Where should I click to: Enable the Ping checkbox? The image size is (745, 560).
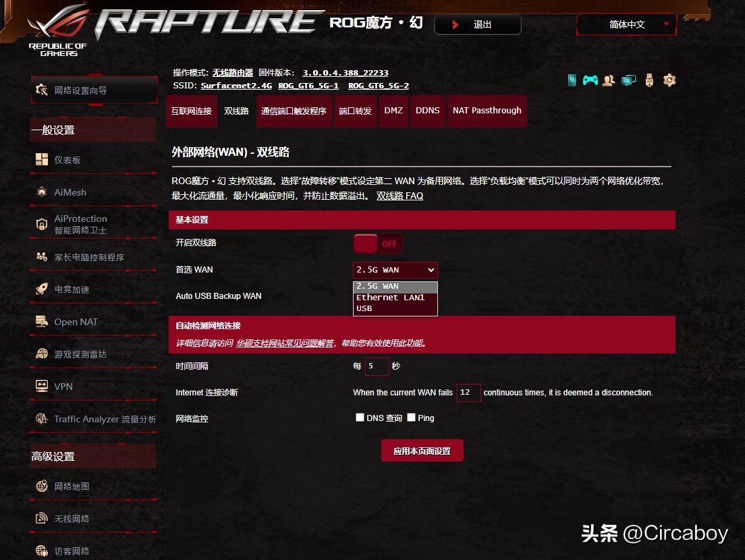[411, 418]
